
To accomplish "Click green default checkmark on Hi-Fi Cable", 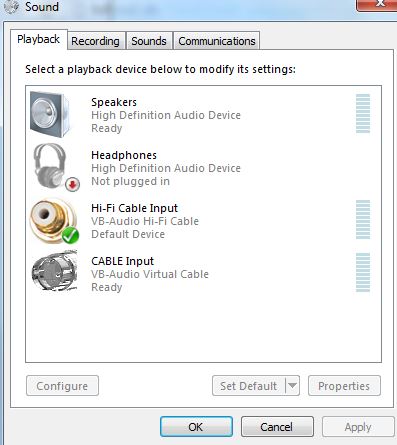I will (70, 236).
